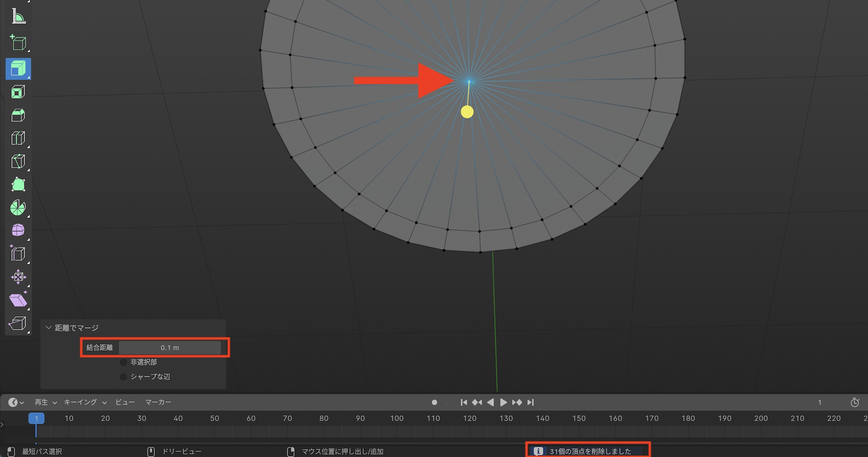Screen dimensions: 868x457
Task: Open the キーイング dropdown
Action: (85, 402)
